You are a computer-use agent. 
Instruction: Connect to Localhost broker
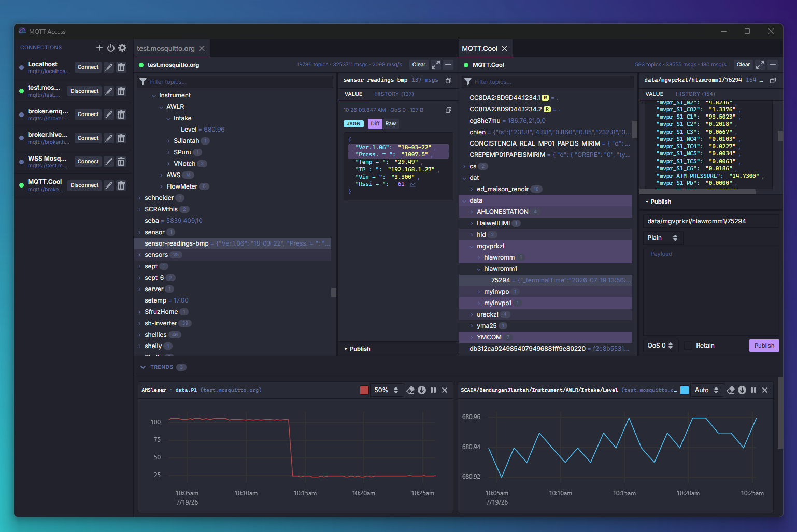pyautogui.click(x=88, y=67)
